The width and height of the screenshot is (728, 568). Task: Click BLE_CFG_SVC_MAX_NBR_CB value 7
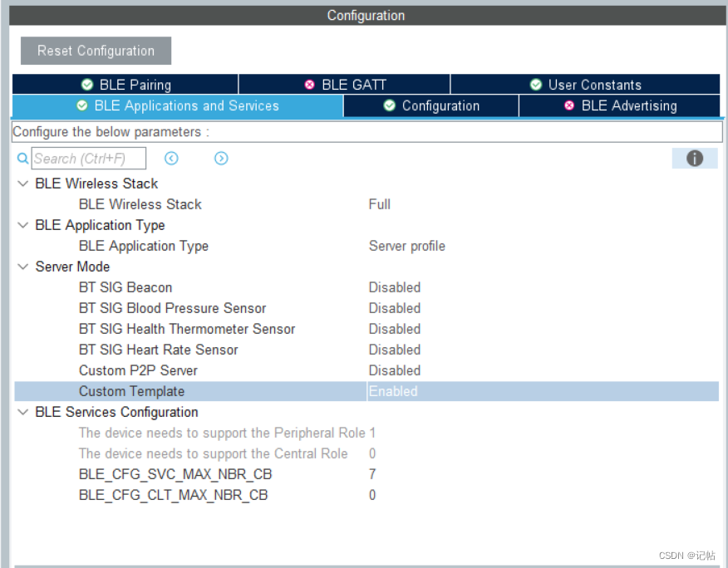coord(372,474)
